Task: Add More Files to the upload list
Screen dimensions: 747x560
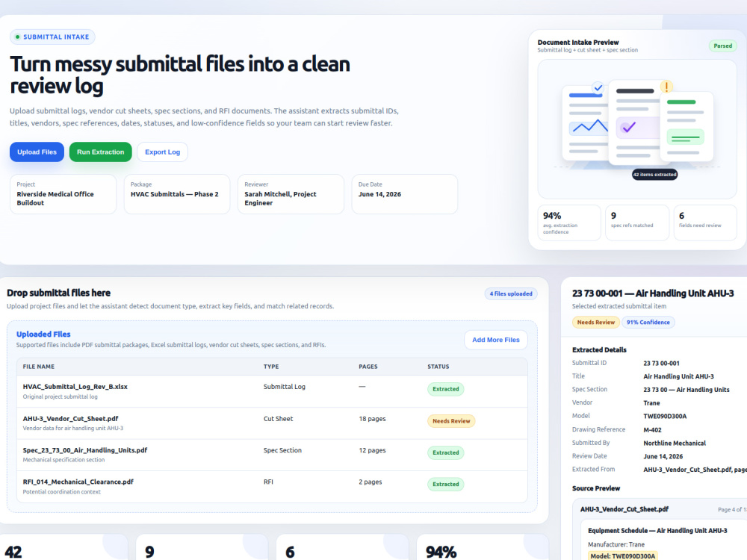Action: [x=496, y=340]
